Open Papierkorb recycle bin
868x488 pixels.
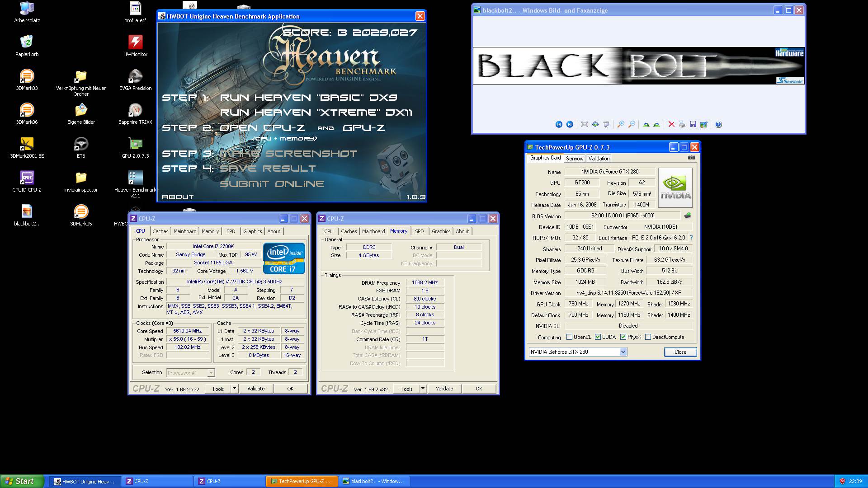tap(27, 46)
